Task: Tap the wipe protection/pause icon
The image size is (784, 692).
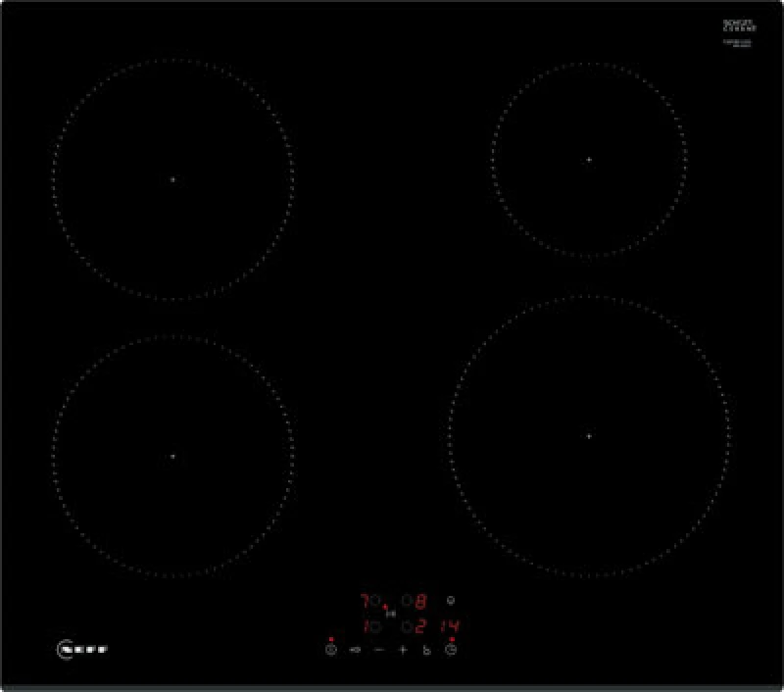Action: pos(356,650)
